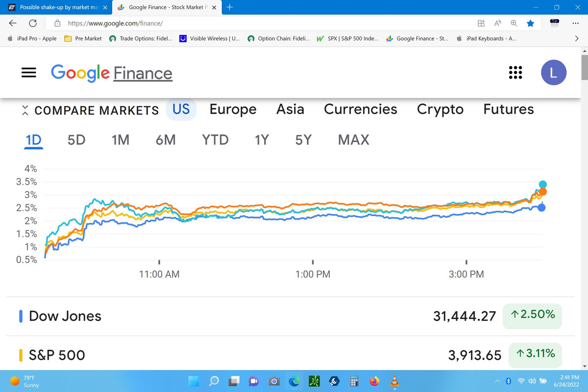Open the Windows Start menu
Viewport: 588px width, 392px height.
(194, 381)
